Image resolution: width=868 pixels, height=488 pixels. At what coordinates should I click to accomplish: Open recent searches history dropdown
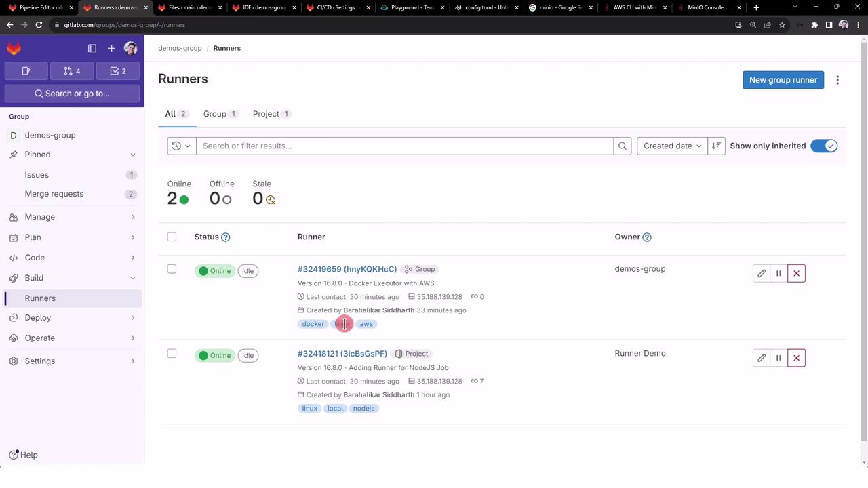click(182, 146)
